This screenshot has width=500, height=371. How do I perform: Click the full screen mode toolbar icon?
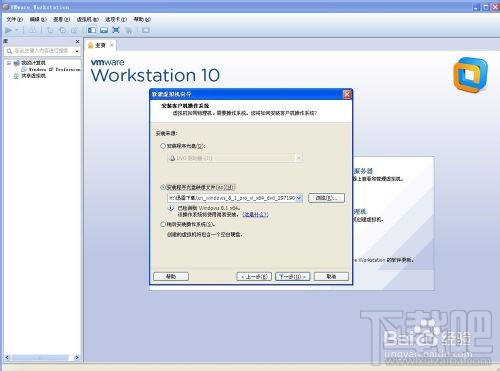(116, 30)
